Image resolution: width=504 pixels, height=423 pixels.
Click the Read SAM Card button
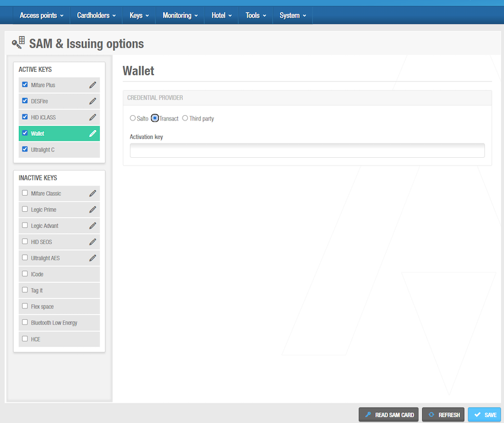[388, 415]
